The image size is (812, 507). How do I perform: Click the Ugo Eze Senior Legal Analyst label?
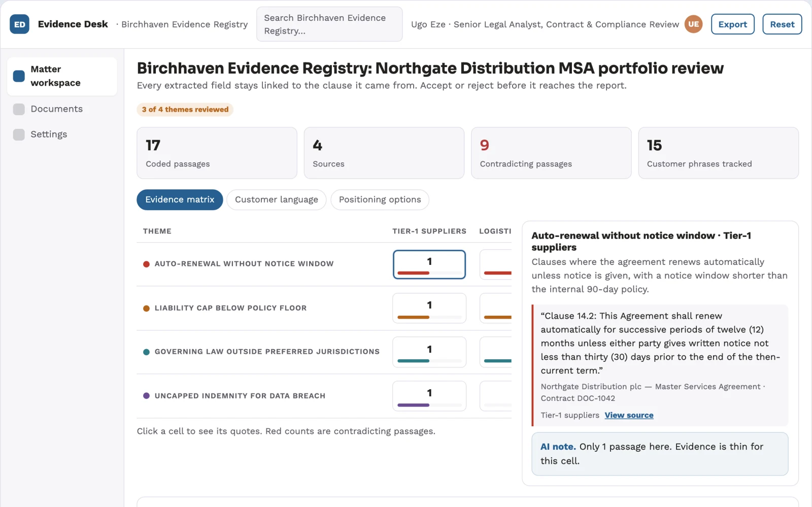(x=545, y=24)
